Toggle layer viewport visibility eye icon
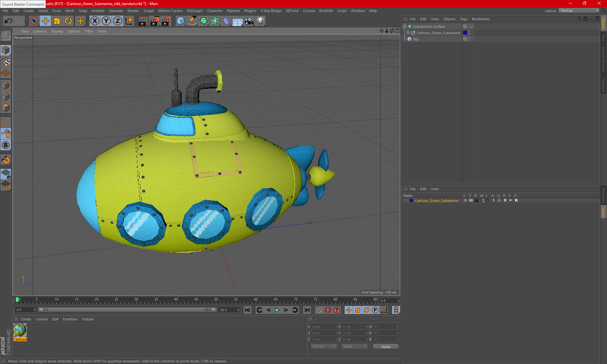This screenshot has width=607, height=364. coord(471,200)
